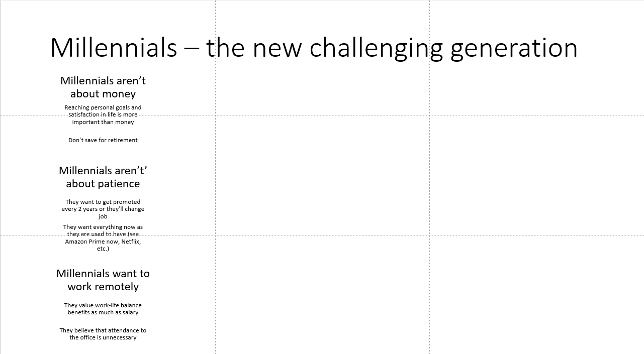Select the 'Millennials want to work remotely' heading

103,280
